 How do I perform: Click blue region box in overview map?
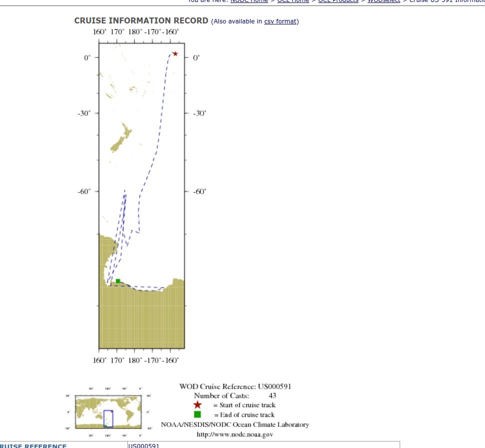tap(108, 419)
